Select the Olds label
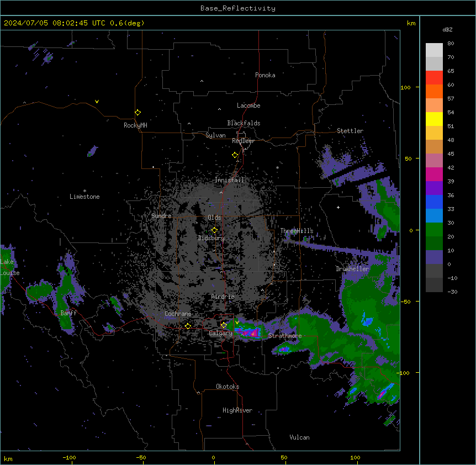 [x=214, y=218]
